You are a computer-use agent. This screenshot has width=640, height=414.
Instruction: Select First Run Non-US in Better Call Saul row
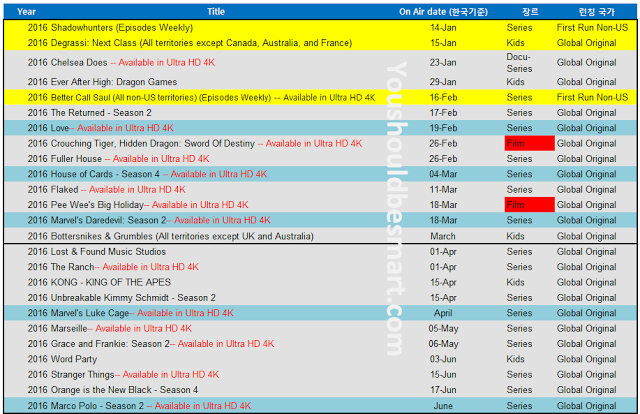coord(592,98)
